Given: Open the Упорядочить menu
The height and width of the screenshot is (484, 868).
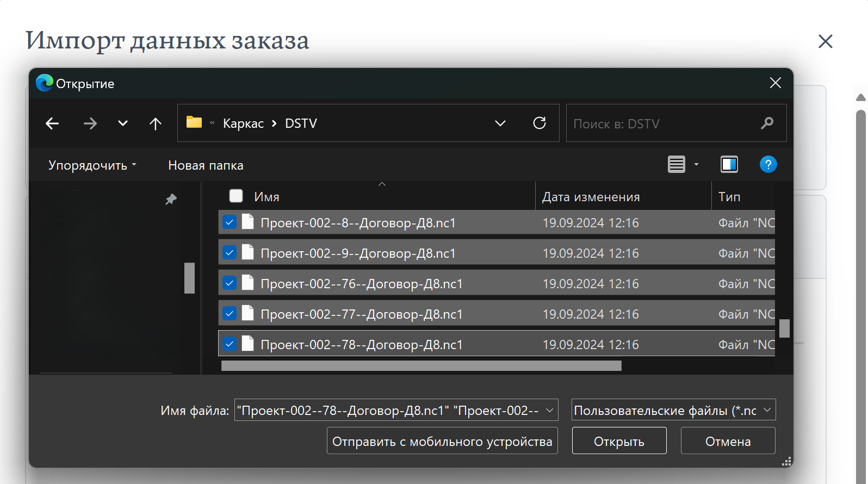Looking at the screenshot, I should tap(92, 165).
